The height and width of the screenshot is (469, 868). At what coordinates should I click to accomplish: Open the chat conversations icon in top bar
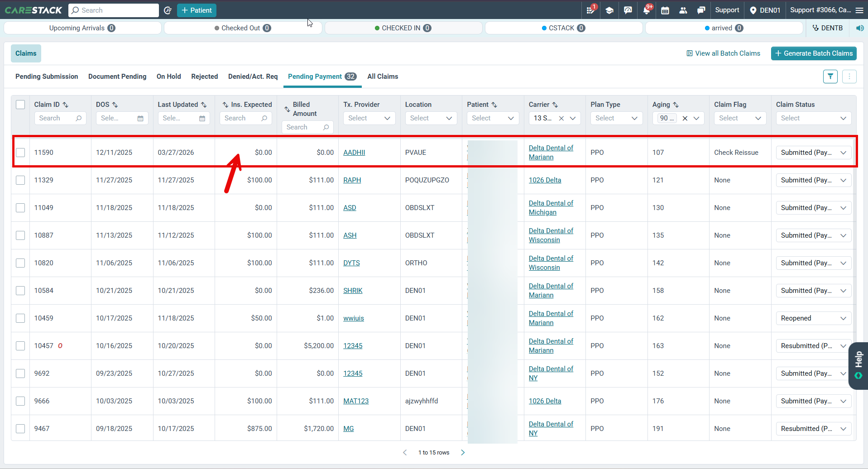(x=701, y=10)
